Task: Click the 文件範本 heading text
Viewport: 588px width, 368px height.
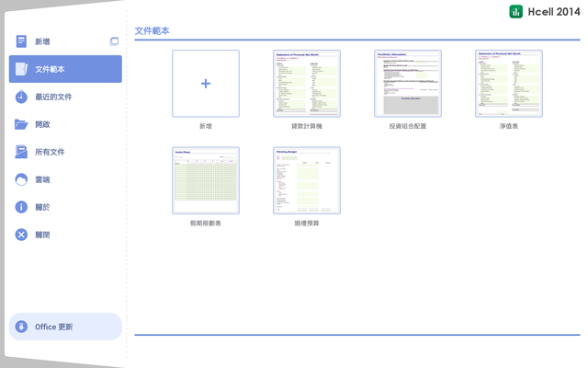Action: (x=152, y=30)
